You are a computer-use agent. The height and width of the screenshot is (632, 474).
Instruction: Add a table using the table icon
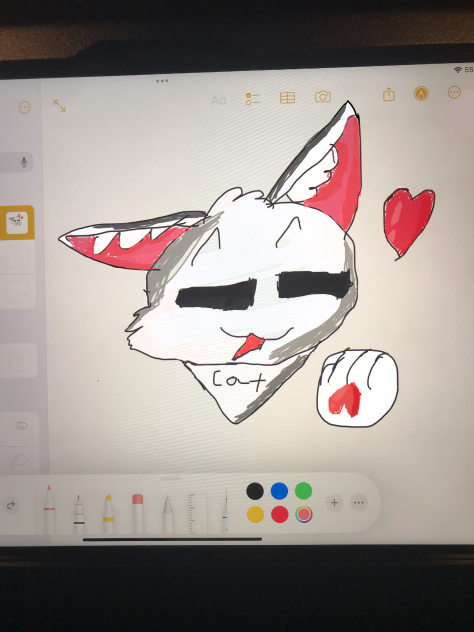287,98
